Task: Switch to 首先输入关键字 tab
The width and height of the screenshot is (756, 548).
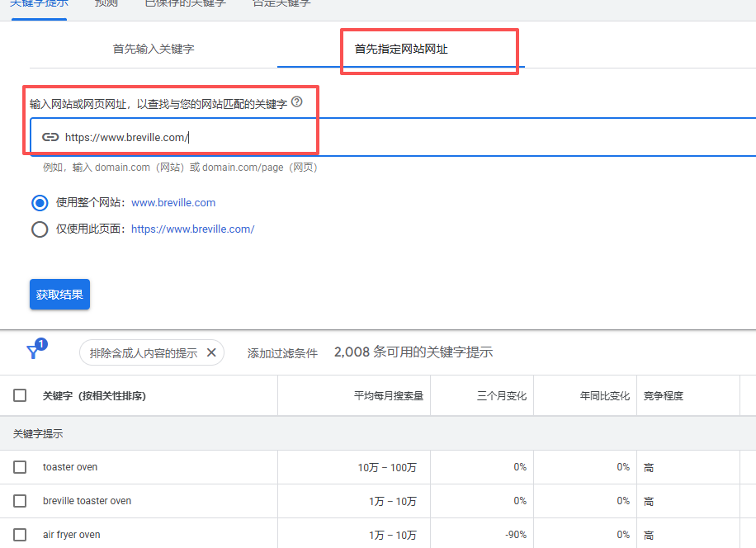Action: point(154,49)
